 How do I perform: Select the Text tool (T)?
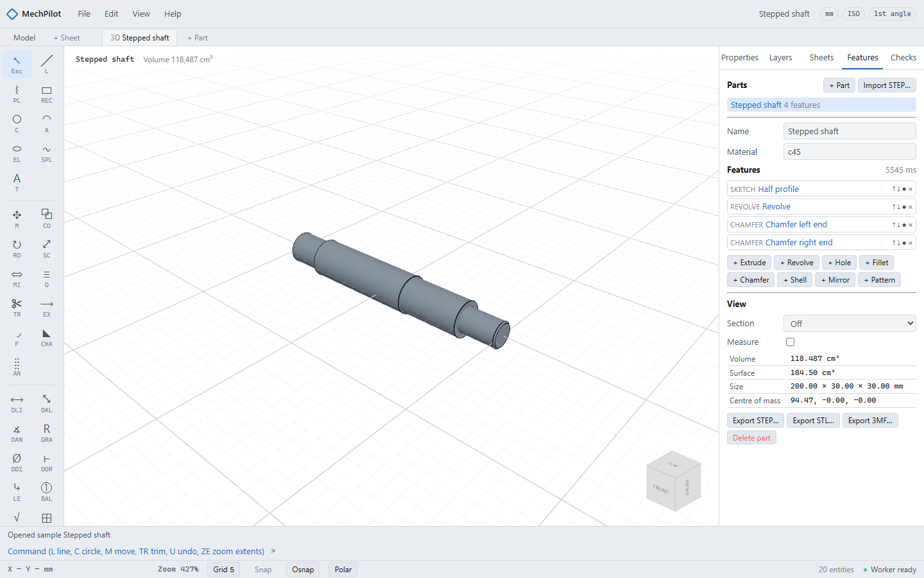click(17, 182)
